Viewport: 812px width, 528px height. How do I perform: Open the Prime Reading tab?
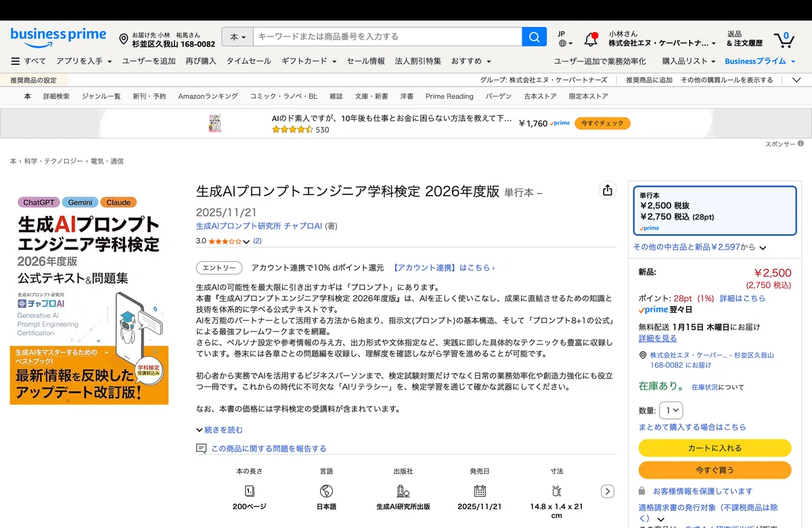tap(449, 96)
